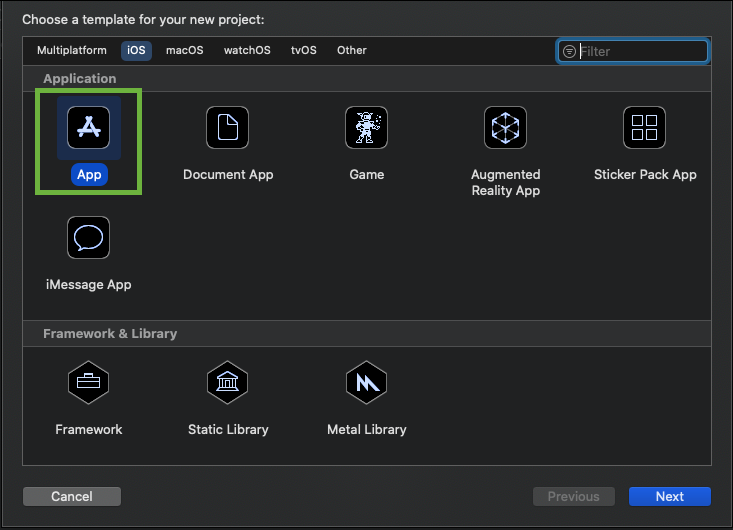This screenshot has height=530, width=733.
Task: Switch to the Multiplatform tab
Action: [x=71, y=50]
